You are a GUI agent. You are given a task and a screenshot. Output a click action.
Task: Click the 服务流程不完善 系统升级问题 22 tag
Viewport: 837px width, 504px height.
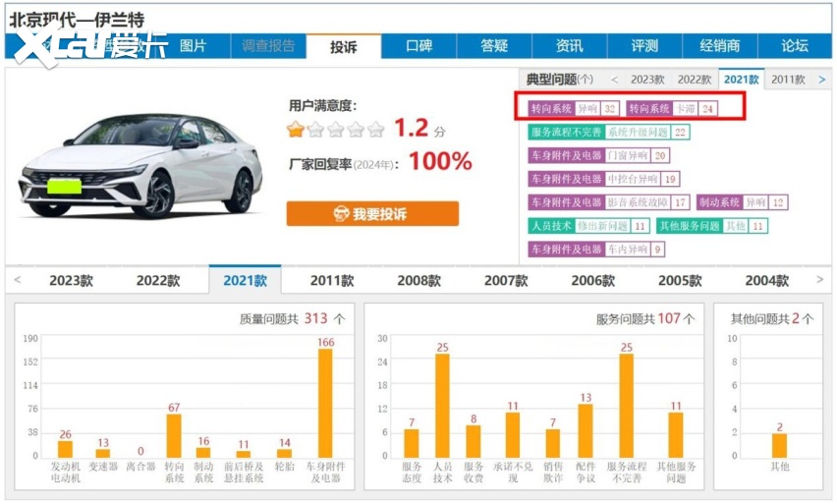coord(609,132)
